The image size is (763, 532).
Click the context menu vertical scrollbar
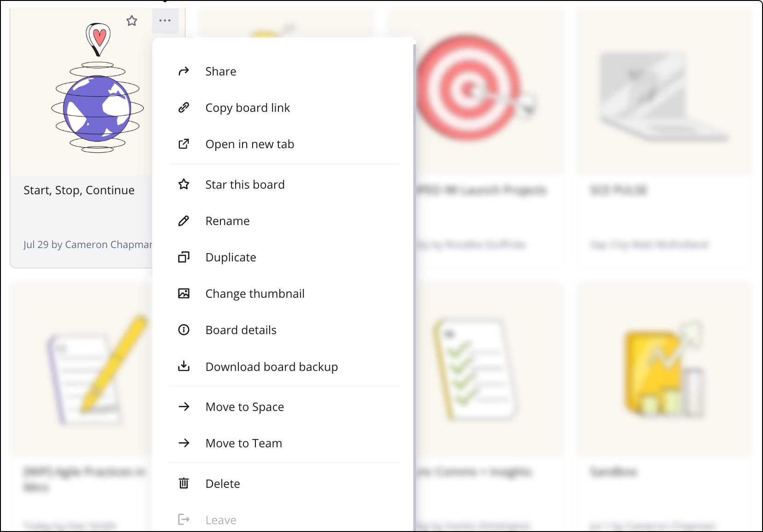pyautogui.click(x=414, y=276)
